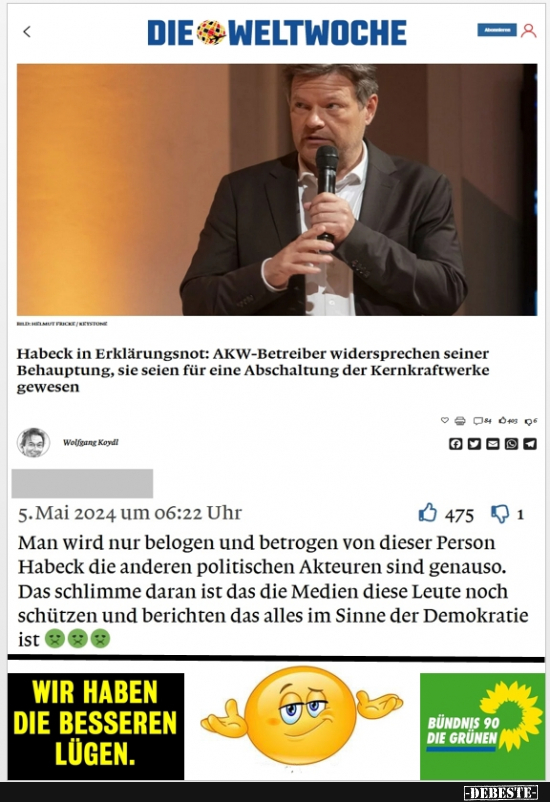The width and height of the screenshot is (550, 802).
Task: Open the Habeck in Erklärungsnot headline
Action: pos(253,370)
